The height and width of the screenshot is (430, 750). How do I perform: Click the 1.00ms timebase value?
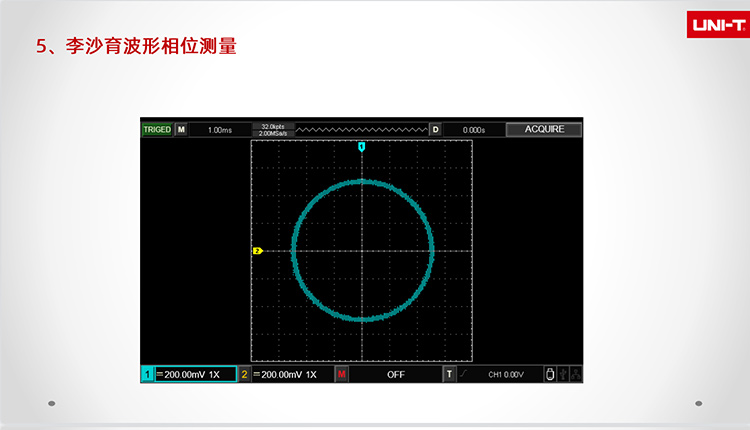pos(219,130)
